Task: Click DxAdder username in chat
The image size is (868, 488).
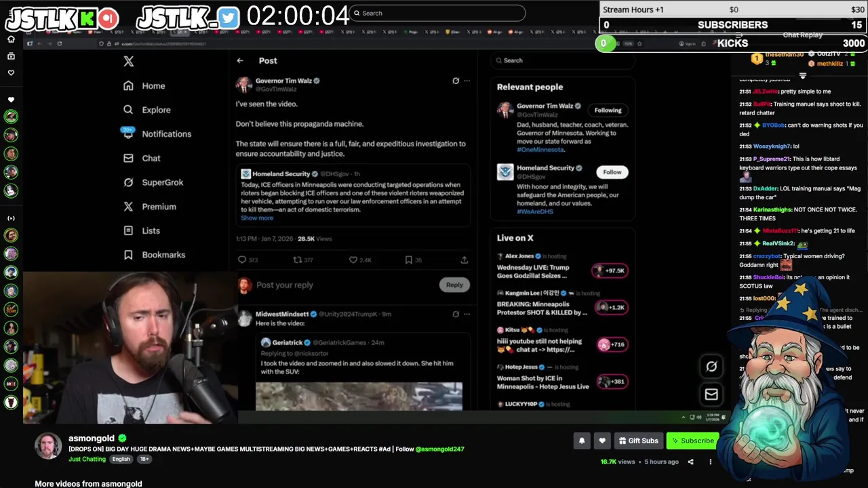Action: [x=765, y=188]
